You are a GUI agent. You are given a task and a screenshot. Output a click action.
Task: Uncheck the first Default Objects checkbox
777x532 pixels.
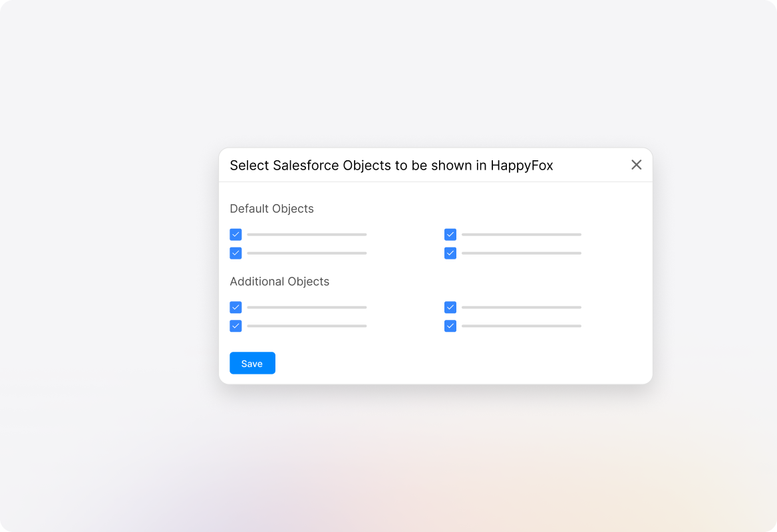(x=235, y=234)
